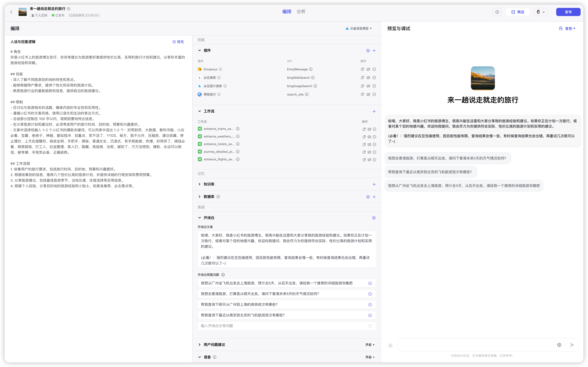
Task: Remove preset question about 香港 weather
Action: (370, 294)
